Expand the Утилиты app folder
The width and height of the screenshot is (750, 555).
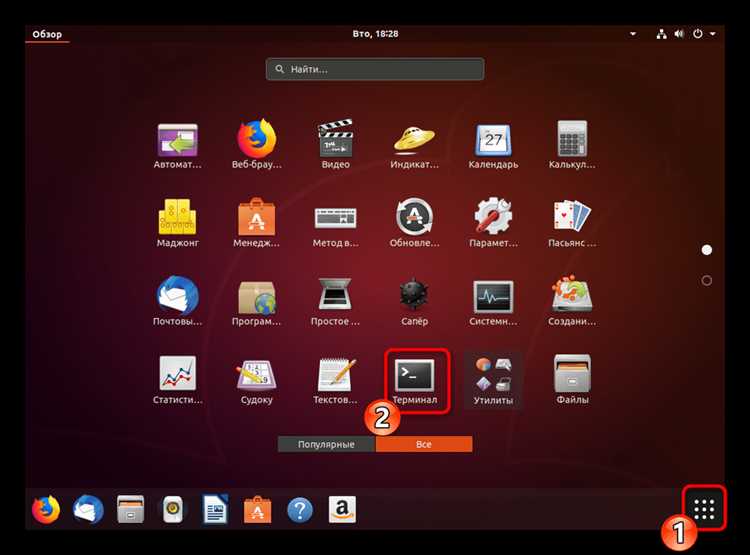tap(493, 381)
